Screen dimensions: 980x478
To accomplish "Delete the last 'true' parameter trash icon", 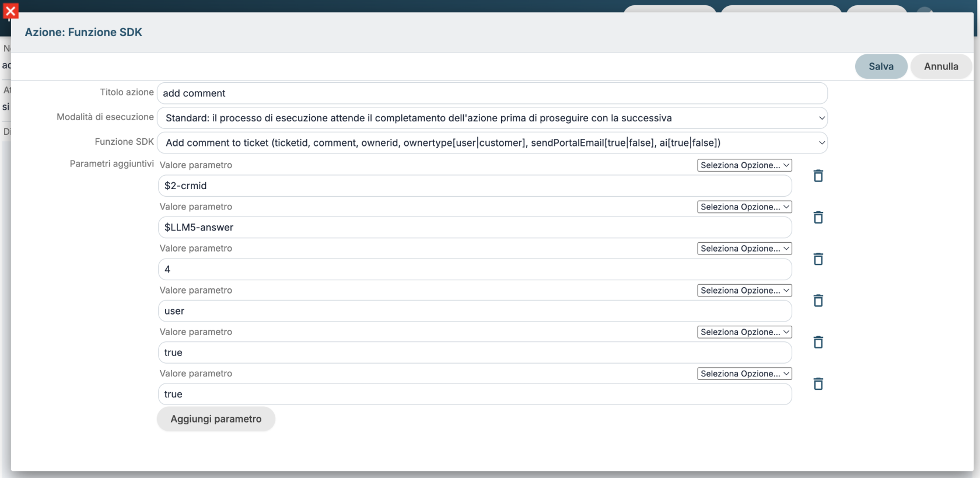I will pyautogui.click(x=818, y=383).
